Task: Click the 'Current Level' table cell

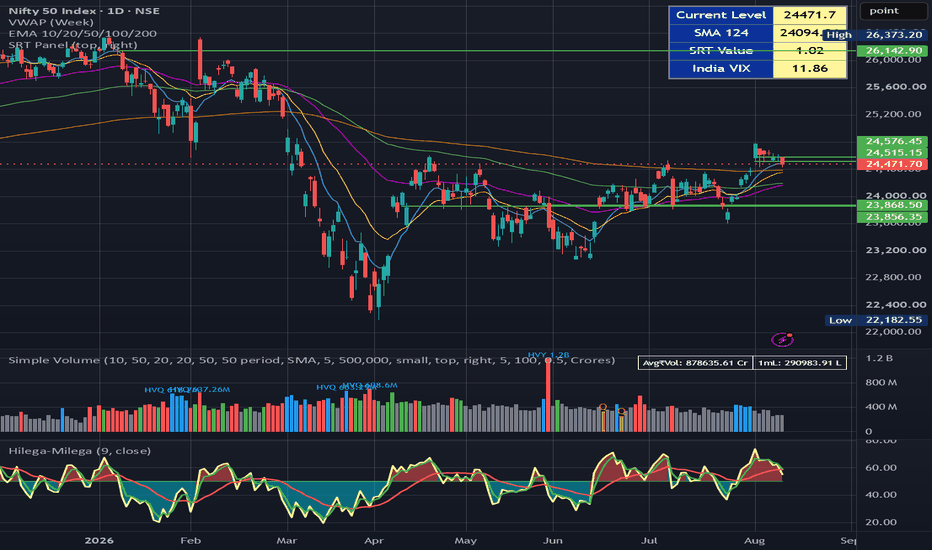Action: tap(721, 15)
